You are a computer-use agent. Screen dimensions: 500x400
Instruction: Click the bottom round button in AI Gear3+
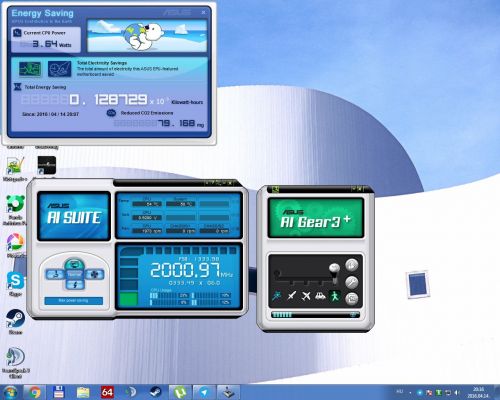[351, 298]
